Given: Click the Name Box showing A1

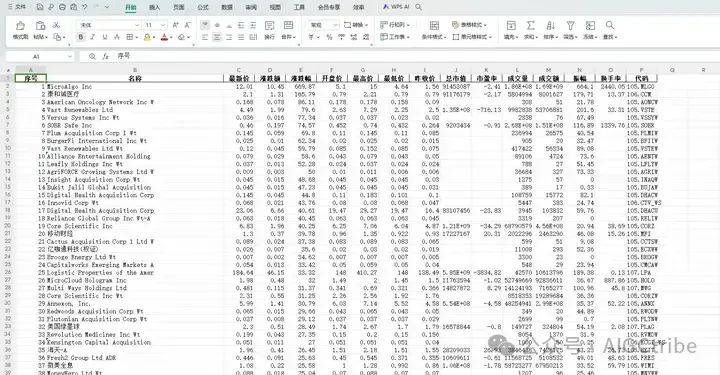Looking at the screenshot, I should [x=39, y=56].
